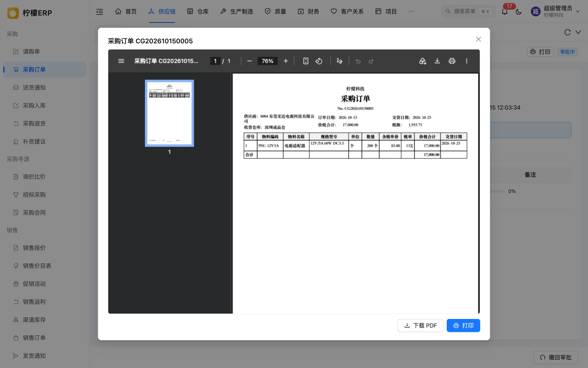The width and height of the screenshot is (588, 368).
Task: Toggle dark mode moon icon
Action: (519, 11)
